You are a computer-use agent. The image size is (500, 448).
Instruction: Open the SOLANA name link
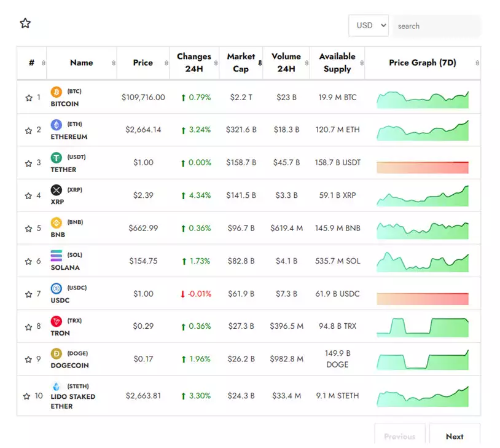pyautogui.click(x=65, y=268)
